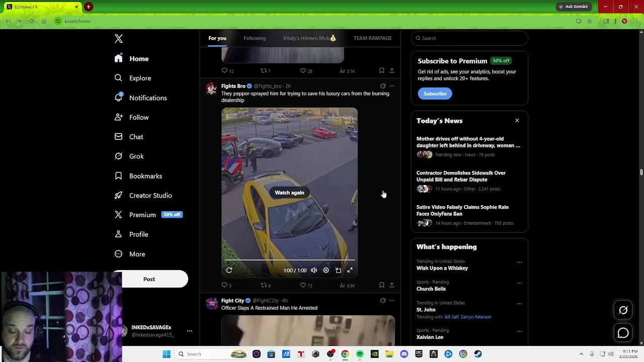Share the Fights Bro post
The width and height of the screenshot is (644, 362).
(392, 286)
